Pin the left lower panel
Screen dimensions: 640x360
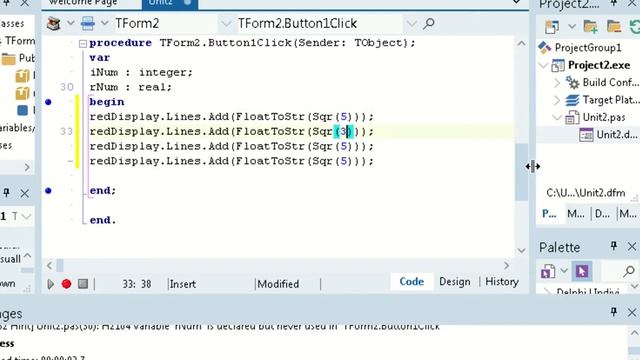[x=7, y=192]
